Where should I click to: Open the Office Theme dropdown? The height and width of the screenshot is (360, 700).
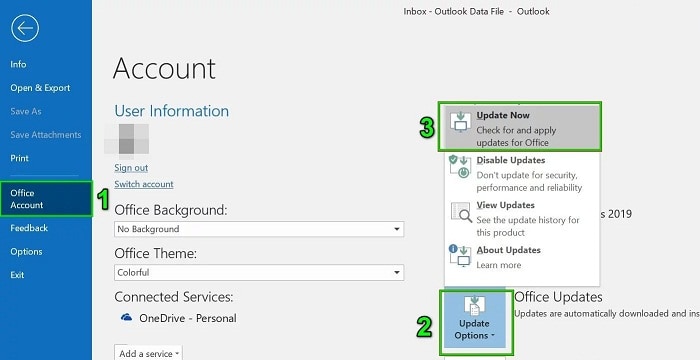(259, 272)
